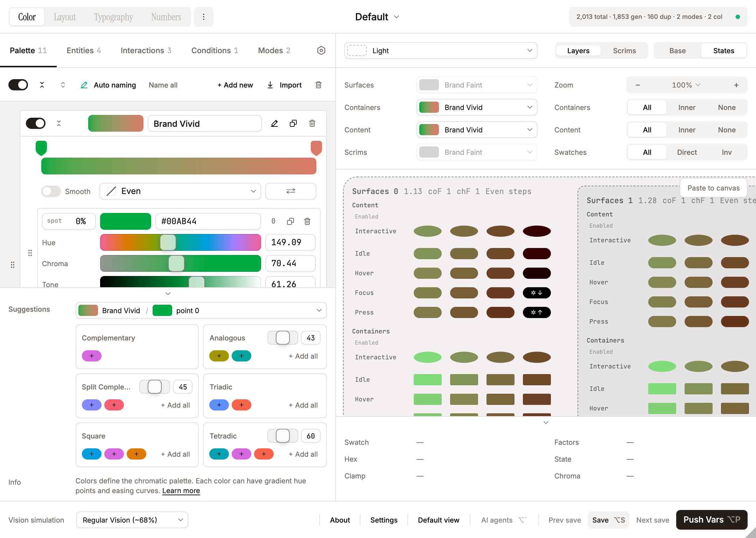
Task: Open the three-dot overflow menu in top bar
Action: coord(204,16)
